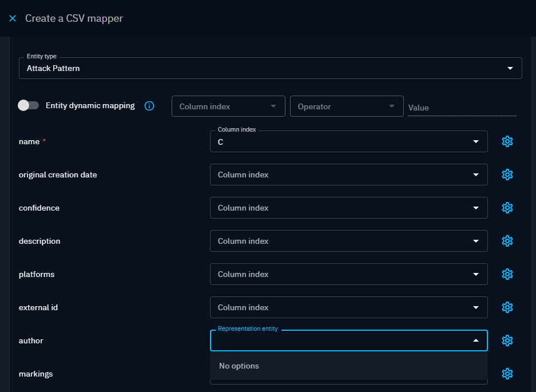Click the confidence row gear icon
The width and height of the screenshot is (536, 392).
507,208
